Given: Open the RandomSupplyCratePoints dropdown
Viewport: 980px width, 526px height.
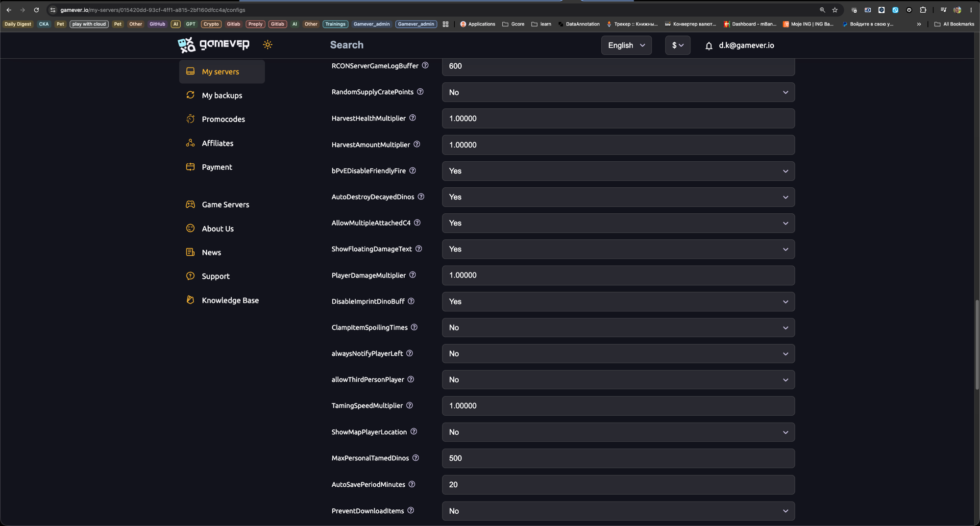Looking at the screenshot, I should (618, 92).
